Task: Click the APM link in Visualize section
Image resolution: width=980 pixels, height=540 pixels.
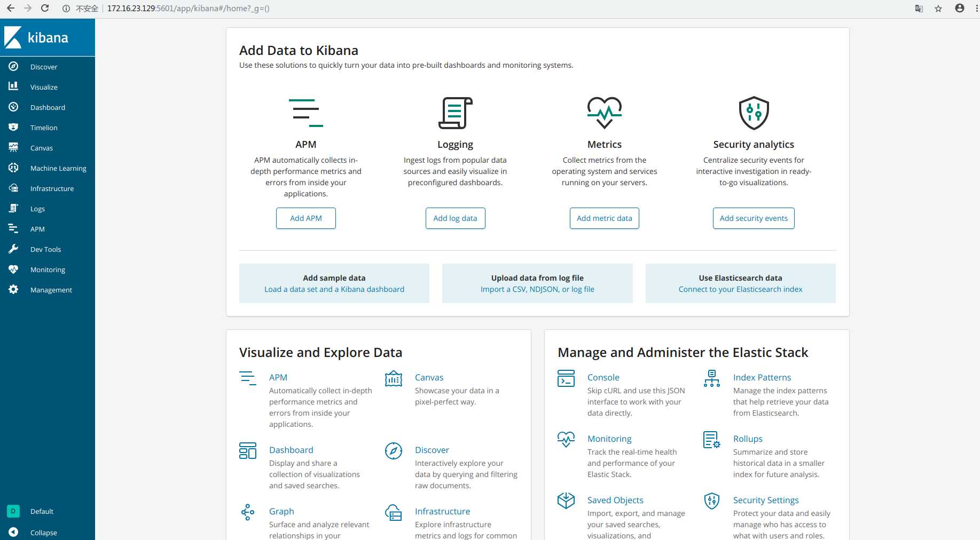Action: [x=278, y=377]
